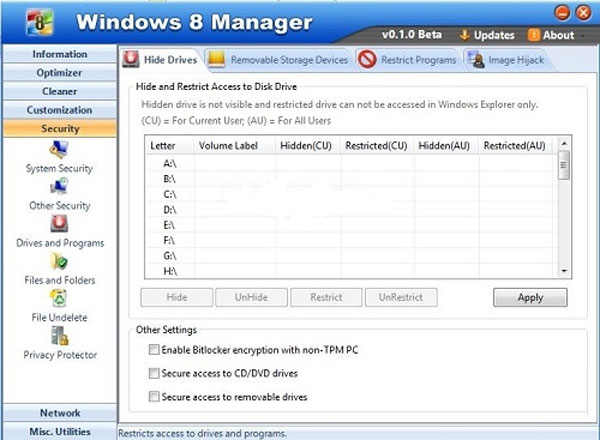The width and height of the screenshot is (600, 440).
Task: Click the Restricted(CU) column header
Action: [x=377, y=146]
